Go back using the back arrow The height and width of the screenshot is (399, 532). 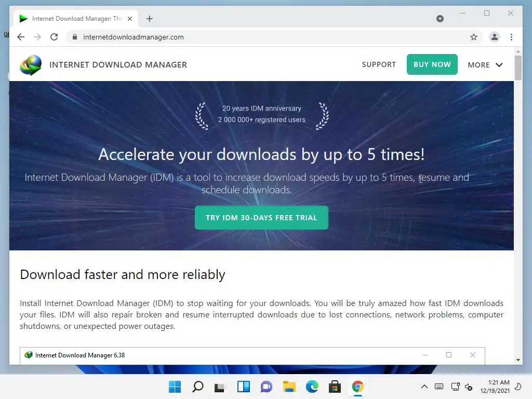[x=21, y=37]
